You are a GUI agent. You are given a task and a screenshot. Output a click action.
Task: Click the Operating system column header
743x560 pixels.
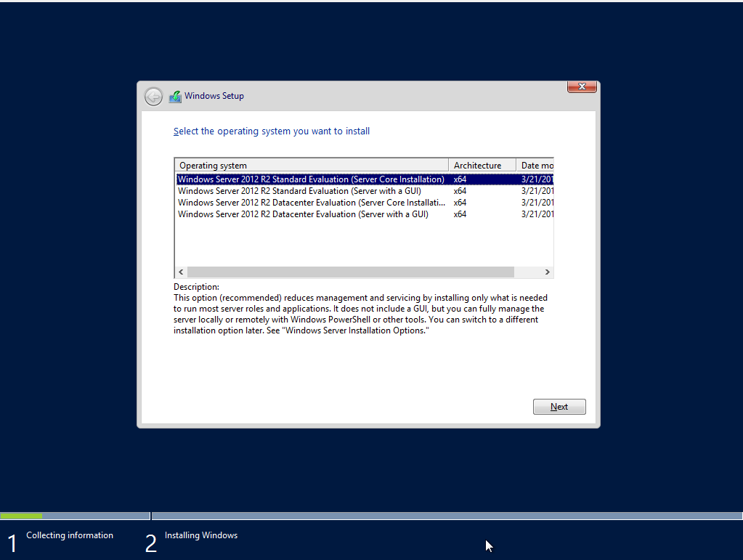[312, 166]
